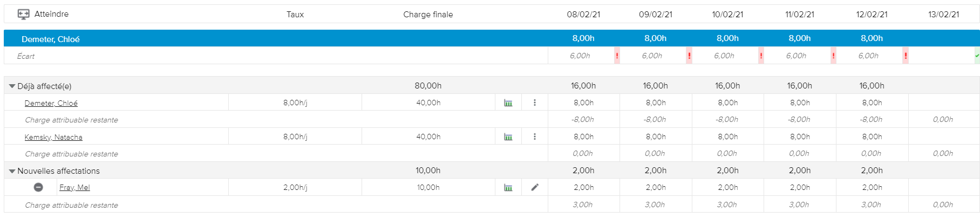This screenshot has height=218, width=980.
Task: Click the Charge finale column header
Action: pyautogui.click(x=428, y=15)
